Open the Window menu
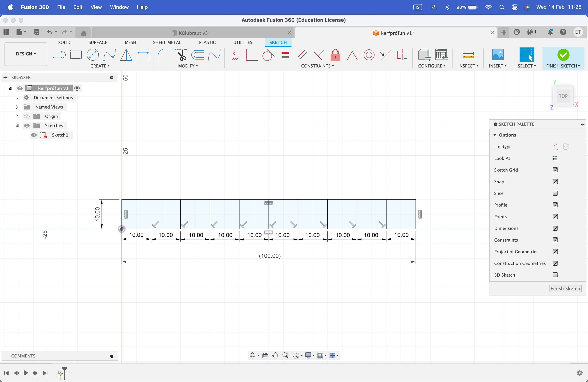The width and height of the screenshot is (588, 382). click(x=119, y=7)
